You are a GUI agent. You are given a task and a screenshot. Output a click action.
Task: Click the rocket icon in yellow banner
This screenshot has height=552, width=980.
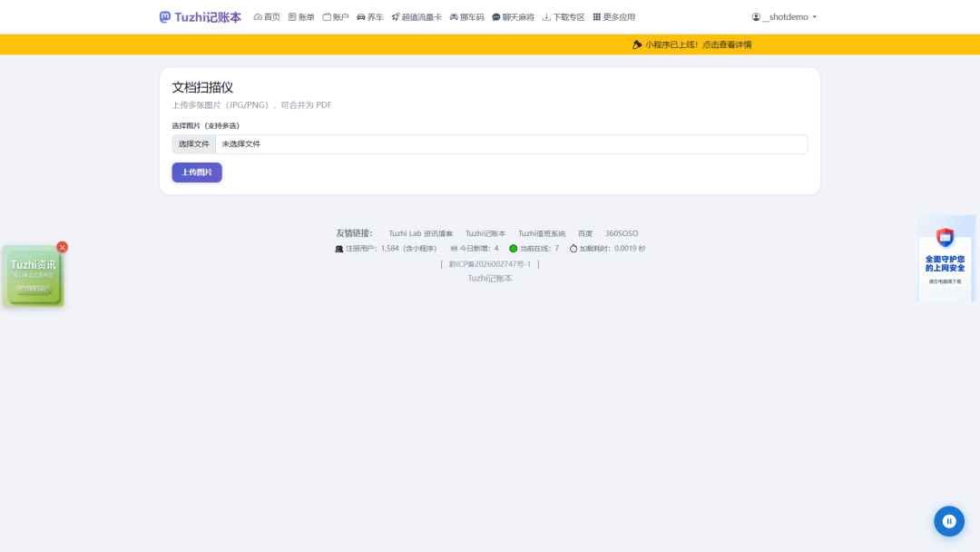[x=637, y=44]
